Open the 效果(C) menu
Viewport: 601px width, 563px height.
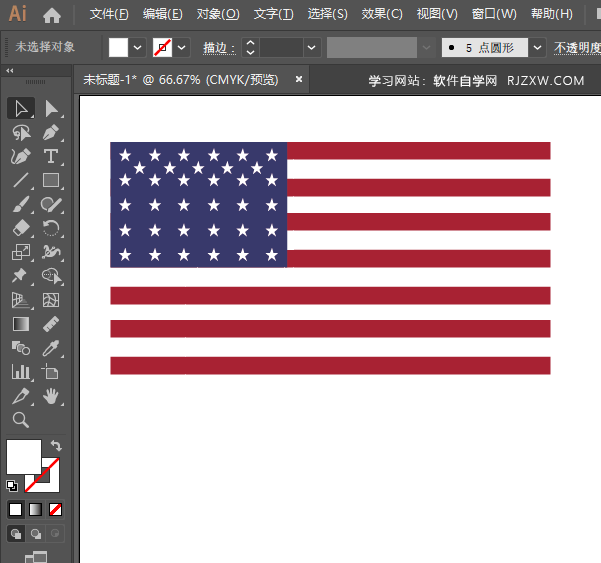(x=382, y=14)
